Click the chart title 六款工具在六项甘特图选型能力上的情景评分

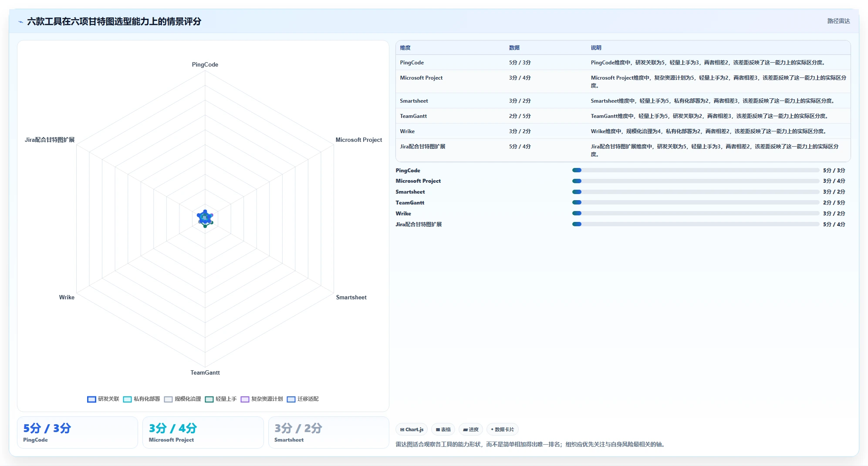coord(114,22)
